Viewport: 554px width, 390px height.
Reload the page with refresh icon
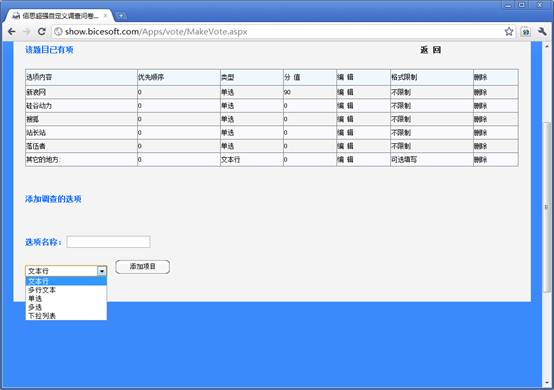pos(42,32)
